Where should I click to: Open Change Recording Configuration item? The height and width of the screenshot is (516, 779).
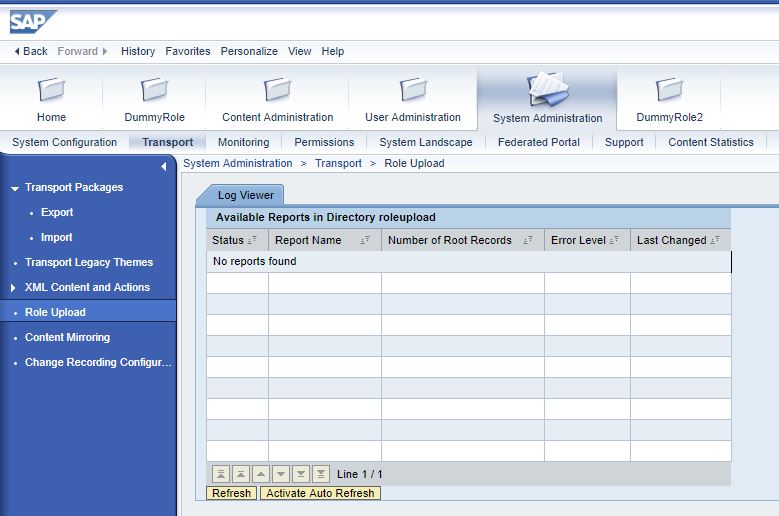pyautogui.click(x=98, y=362)
